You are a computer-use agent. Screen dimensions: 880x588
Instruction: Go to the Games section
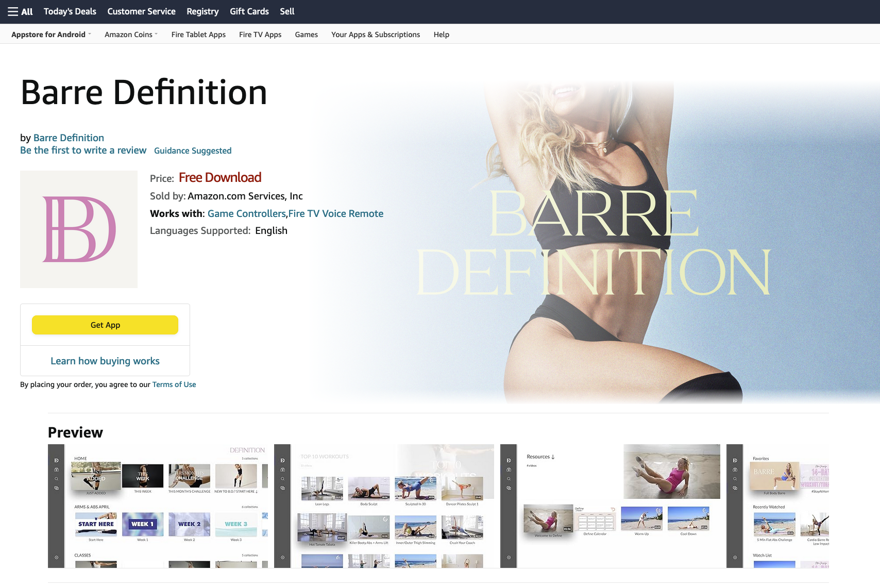pyautogui.click(x=306, y=35)
